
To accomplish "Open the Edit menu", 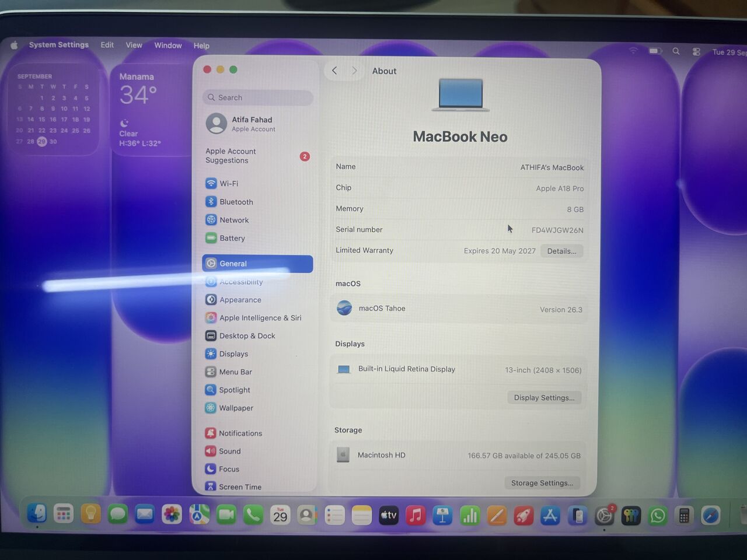I will point(107,45).
